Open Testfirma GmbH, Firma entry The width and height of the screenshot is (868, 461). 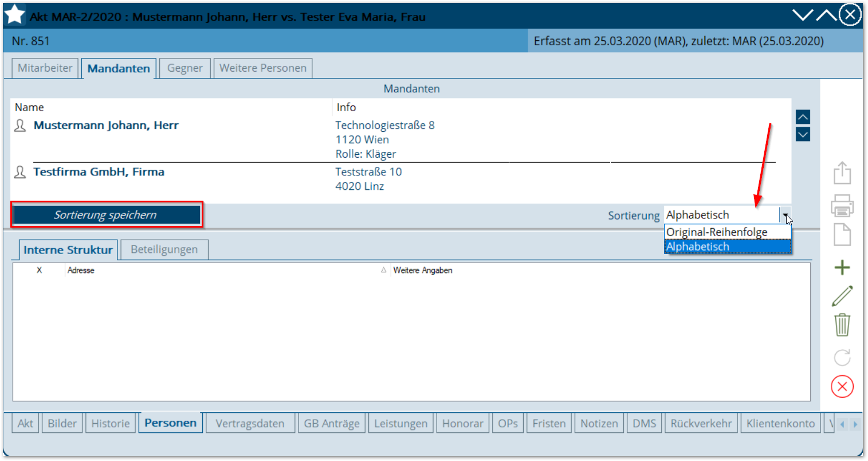coord(99,171)
